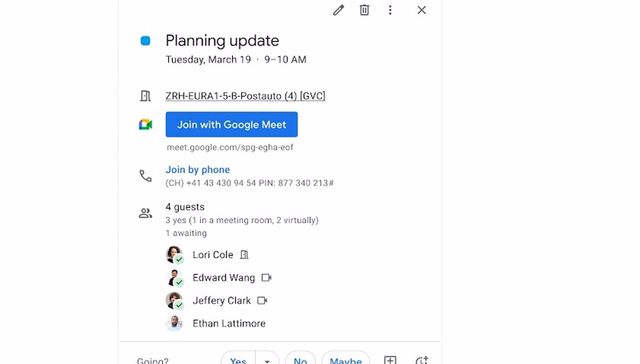The image size is (640, 364).
Task: Click the meeting room building icon
Action: (145, 96)
